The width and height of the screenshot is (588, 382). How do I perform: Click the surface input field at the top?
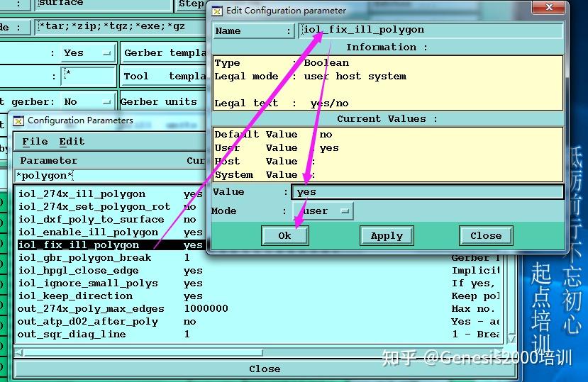point(103,4)
